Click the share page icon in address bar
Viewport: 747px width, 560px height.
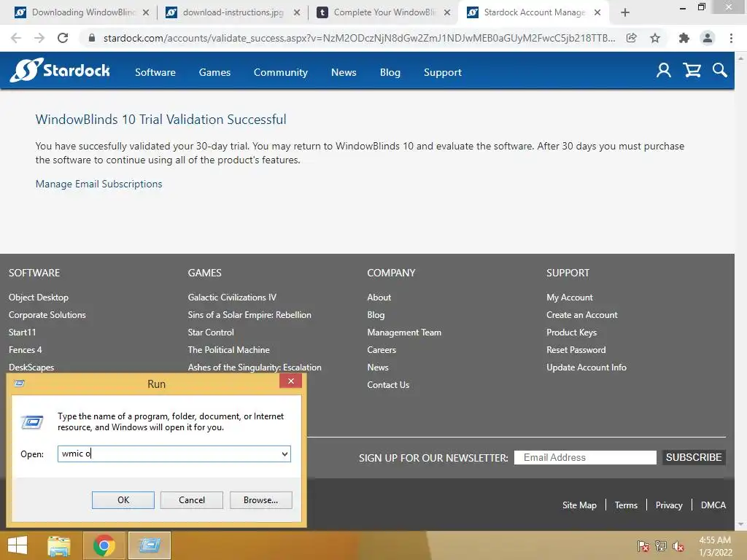point(631,38)
